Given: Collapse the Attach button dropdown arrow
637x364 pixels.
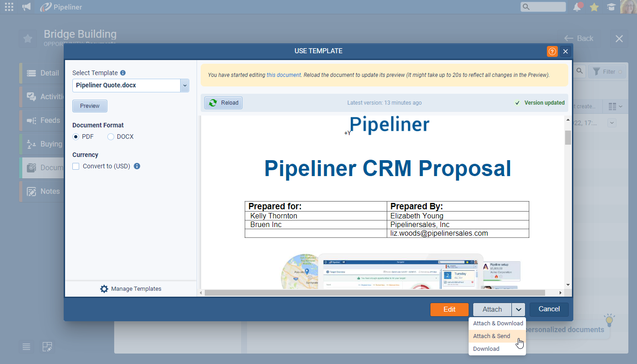Looking at the screenshot, I should coord(519,309).
